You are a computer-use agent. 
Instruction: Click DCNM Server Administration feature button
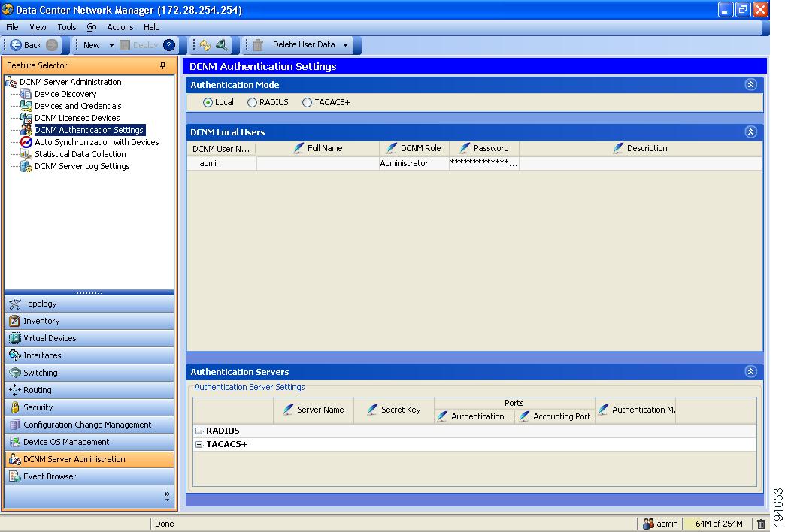[x=89, y=459]
